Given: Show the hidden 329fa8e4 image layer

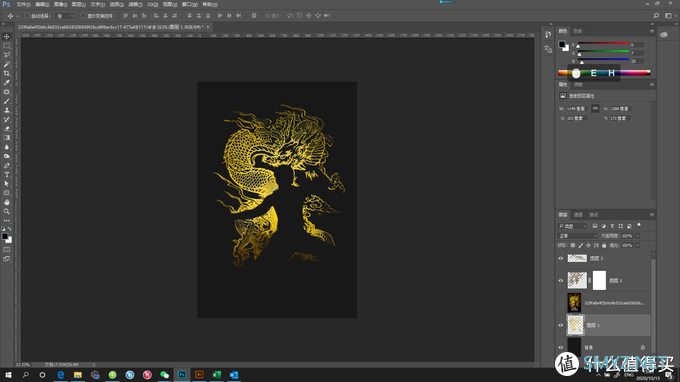Looking at the screenshot, I should [x=561, y=303].
